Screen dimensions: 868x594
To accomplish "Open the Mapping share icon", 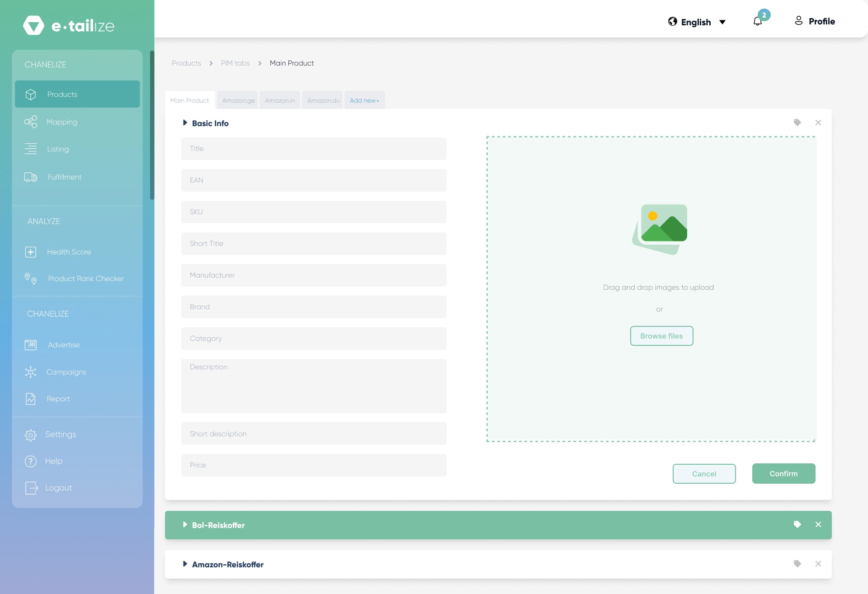I will click(x=30, y=122).
